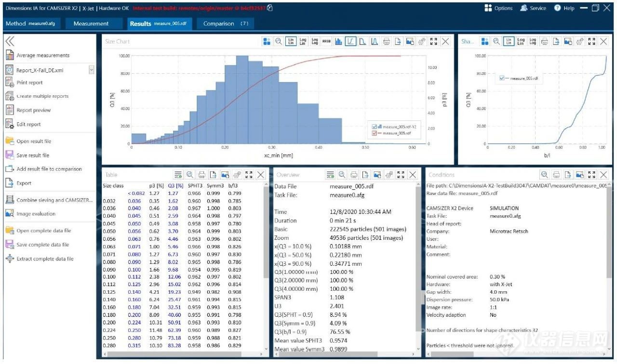Click Overview panel export file icon

pos(366,175)
